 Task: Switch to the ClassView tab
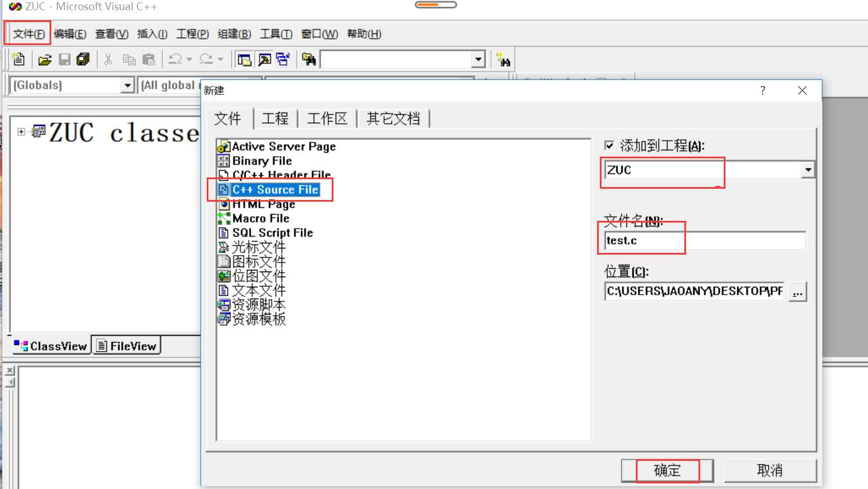[x=51, y=346]
